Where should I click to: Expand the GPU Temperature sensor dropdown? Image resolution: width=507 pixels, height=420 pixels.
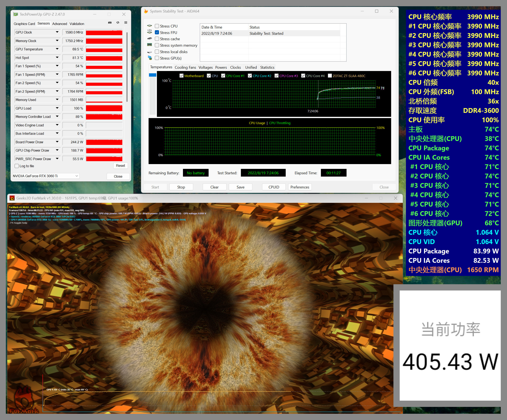pyautogui.click(x=57, y=49)
